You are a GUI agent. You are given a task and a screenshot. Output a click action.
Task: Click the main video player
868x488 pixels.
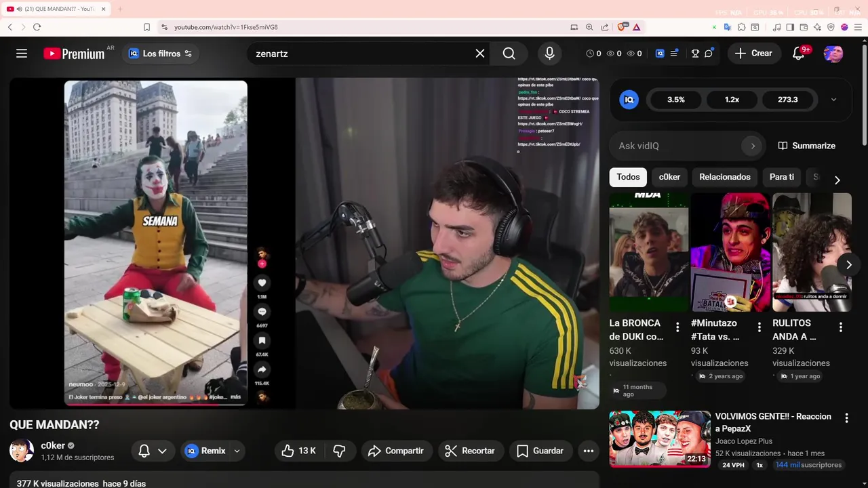click(x=304, y=243)
